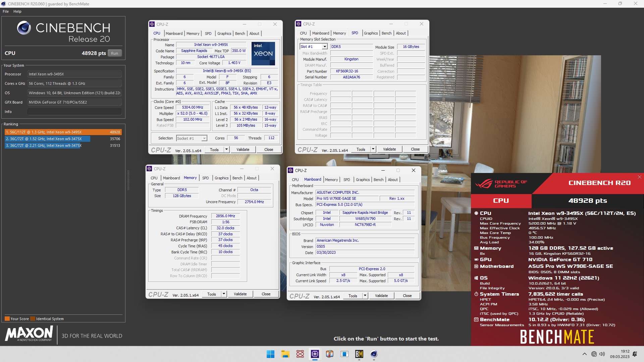The image size is (644, 362).
Task: Click the Cinebench panel splitter handle
Action: 128,180
